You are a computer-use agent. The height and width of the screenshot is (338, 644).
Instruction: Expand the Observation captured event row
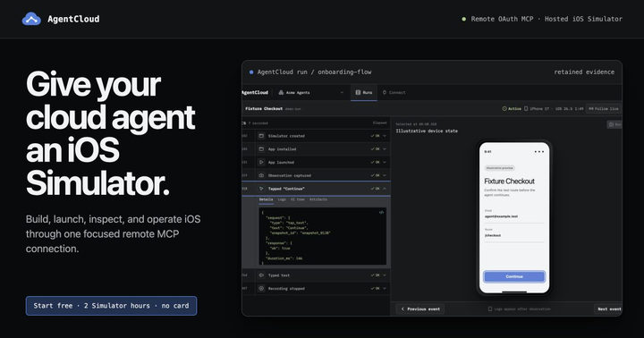coord(385,175)
